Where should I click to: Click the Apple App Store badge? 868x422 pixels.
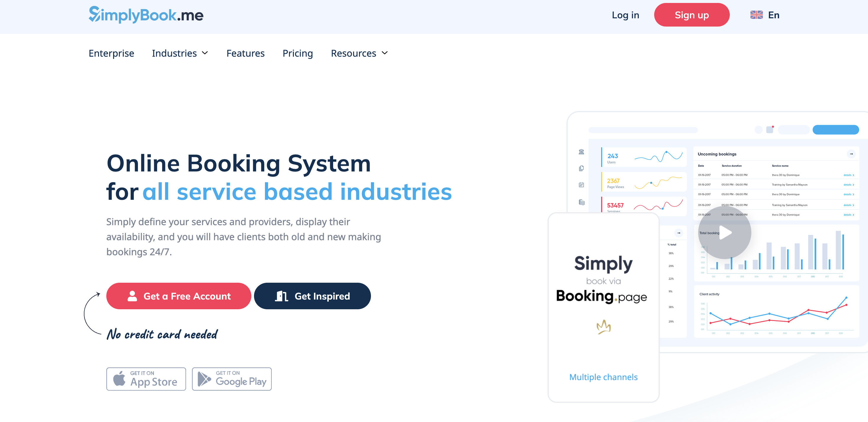click(146, 379)
